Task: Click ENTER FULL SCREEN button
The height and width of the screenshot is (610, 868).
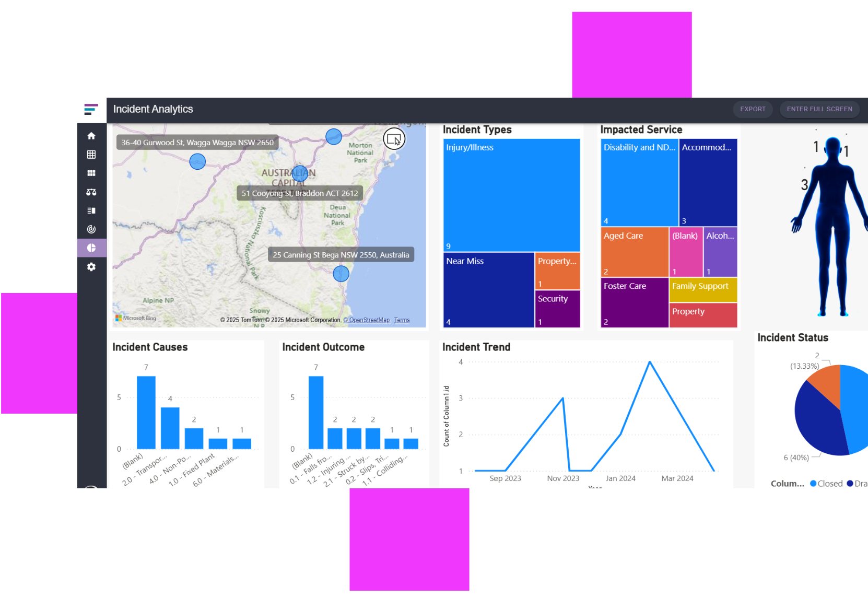Action: coord(819,109)
